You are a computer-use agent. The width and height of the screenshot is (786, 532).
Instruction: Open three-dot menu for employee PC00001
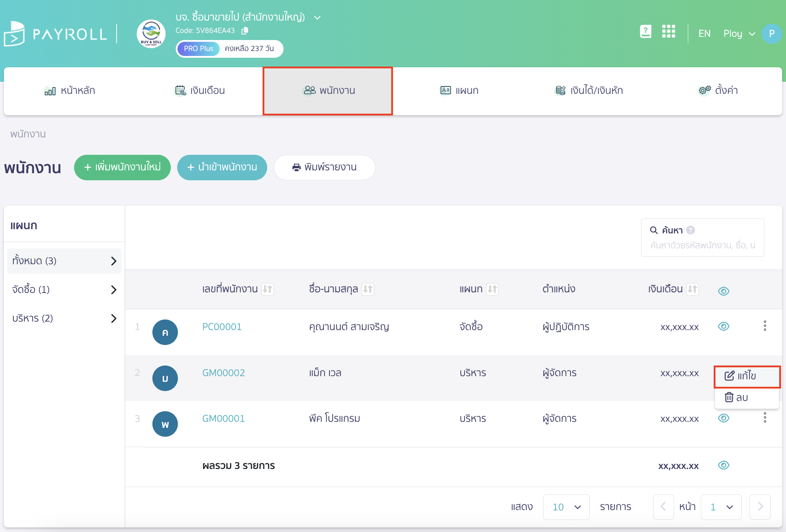pyautogui.click(x=765, y=326)
